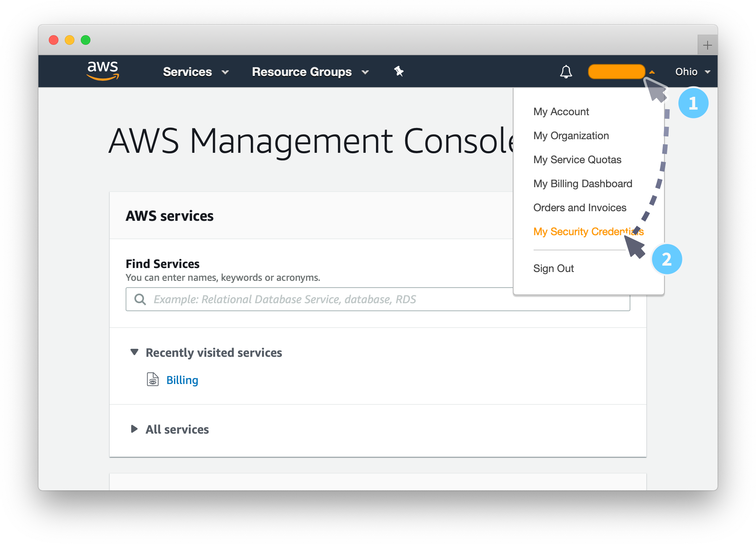The height and width of the screenshot is (544, 756).
Task: Click the orange account name menu
Action: 616,72
